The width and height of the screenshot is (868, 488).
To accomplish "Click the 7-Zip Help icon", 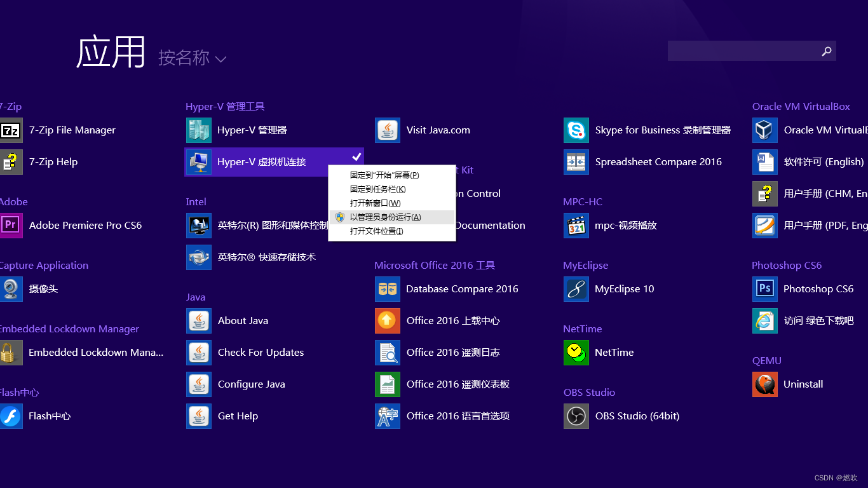I will coord(11,162).
